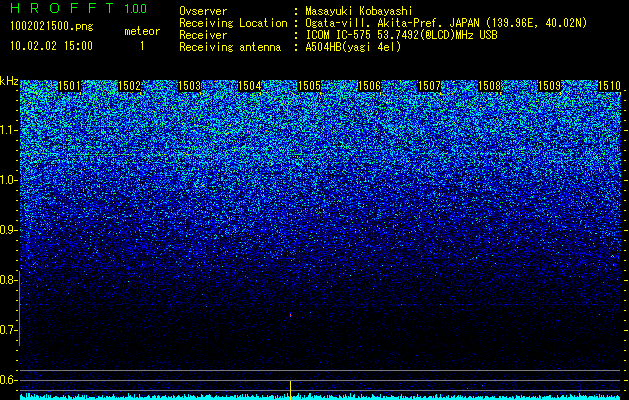Click the A504HB(yagi 4el) antenna text
Viewport: 629px width, 400px height.
click(x=353, y=47)
